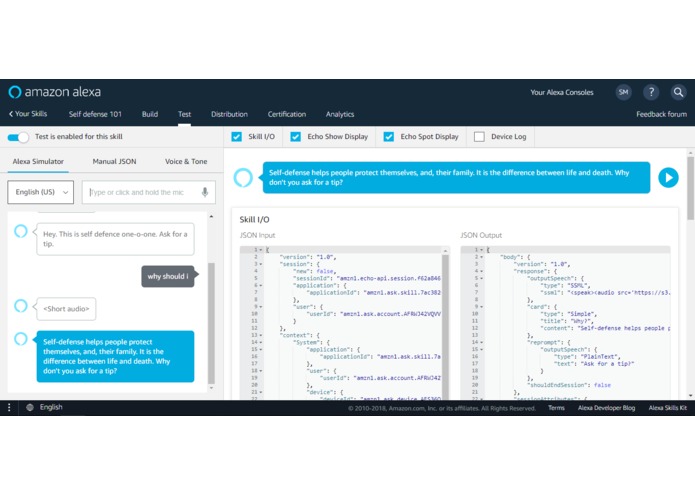Collapse the response block at JSON Output line 4
Viewport: 695px width, 494px height.
(x=481, y=271)
